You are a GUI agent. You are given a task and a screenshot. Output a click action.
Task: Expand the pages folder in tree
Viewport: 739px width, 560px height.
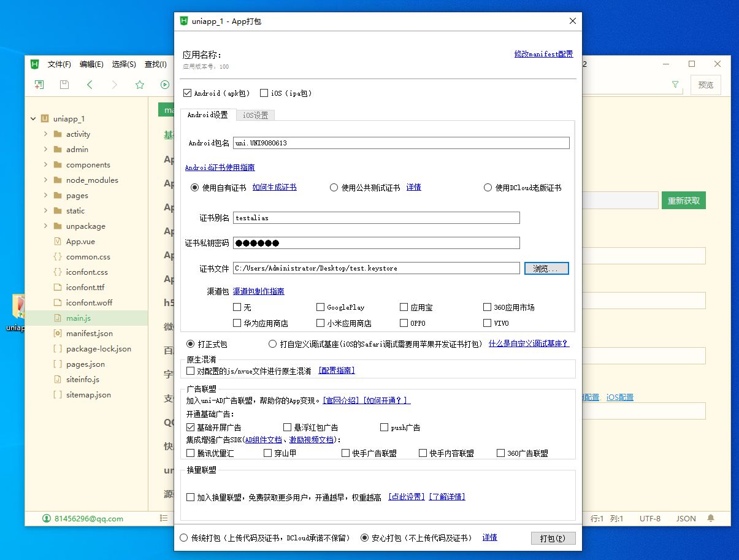tap(45, 196)
